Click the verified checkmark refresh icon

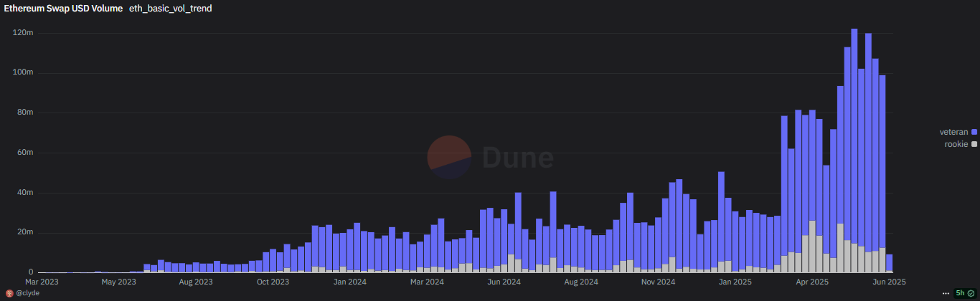click(x=971, y=293)
